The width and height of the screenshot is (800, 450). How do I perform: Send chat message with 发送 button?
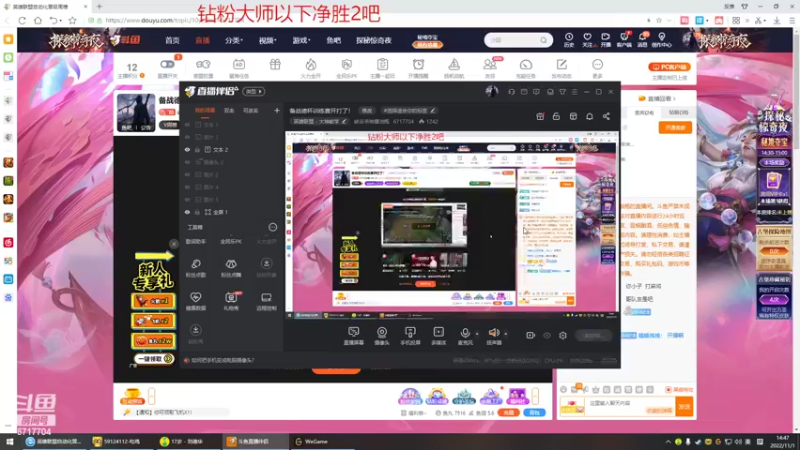684,406
